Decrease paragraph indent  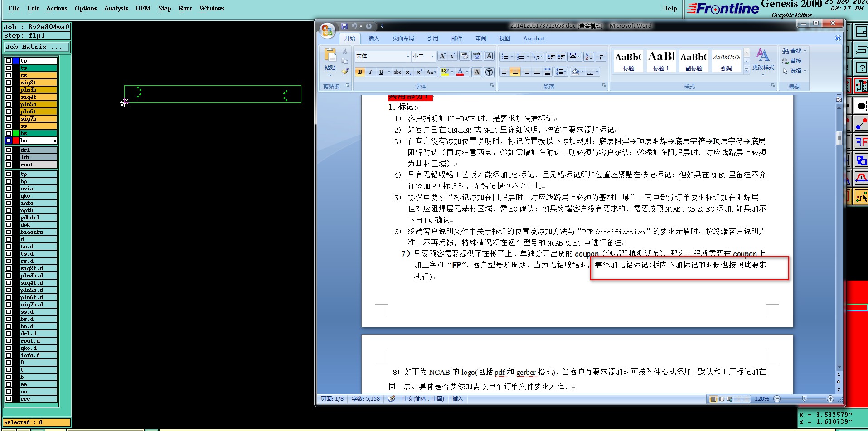551,56
